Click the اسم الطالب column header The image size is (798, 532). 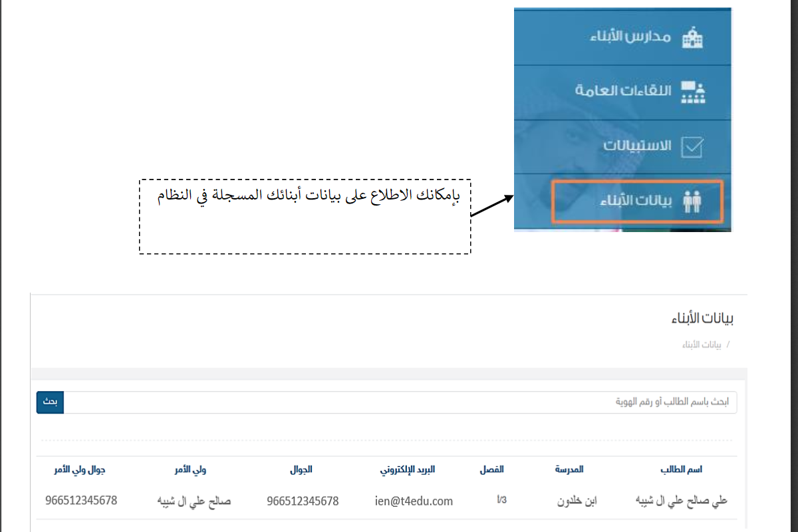click(x=682, y=469)
